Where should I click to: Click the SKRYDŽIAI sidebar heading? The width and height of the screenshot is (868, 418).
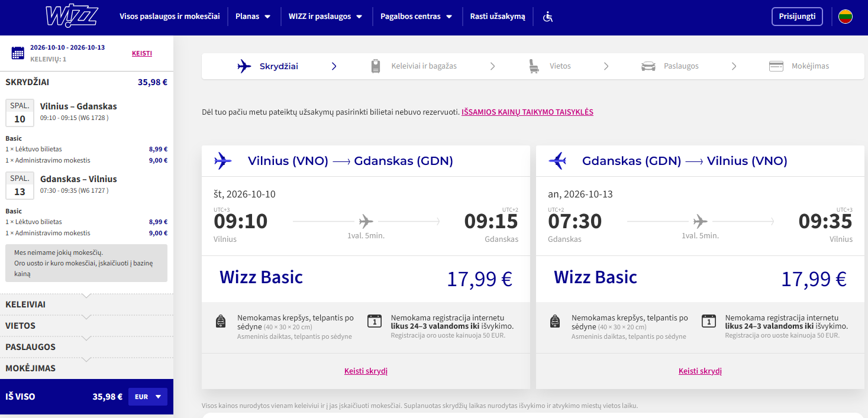(x=27, y=82)
